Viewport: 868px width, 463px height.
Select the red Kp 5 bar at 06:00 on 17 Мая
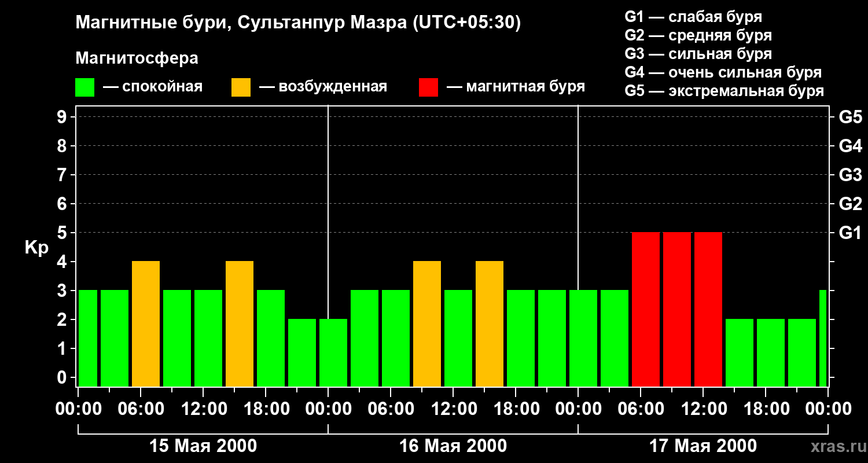(x=646, y=309)
